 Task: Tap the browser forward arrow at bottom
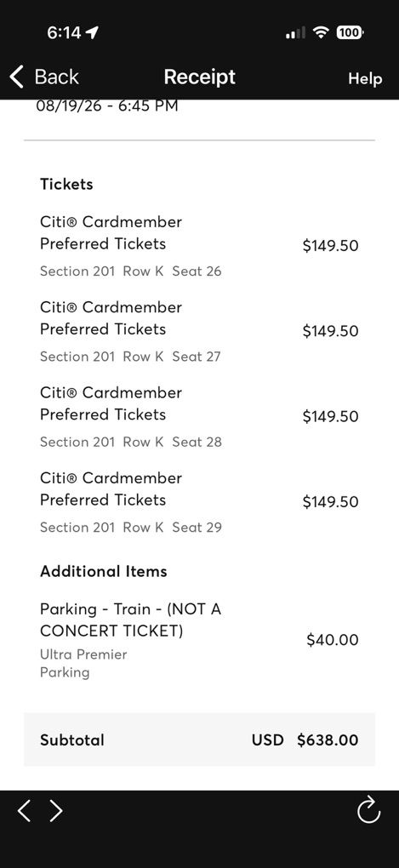click(x=55, y=810)
